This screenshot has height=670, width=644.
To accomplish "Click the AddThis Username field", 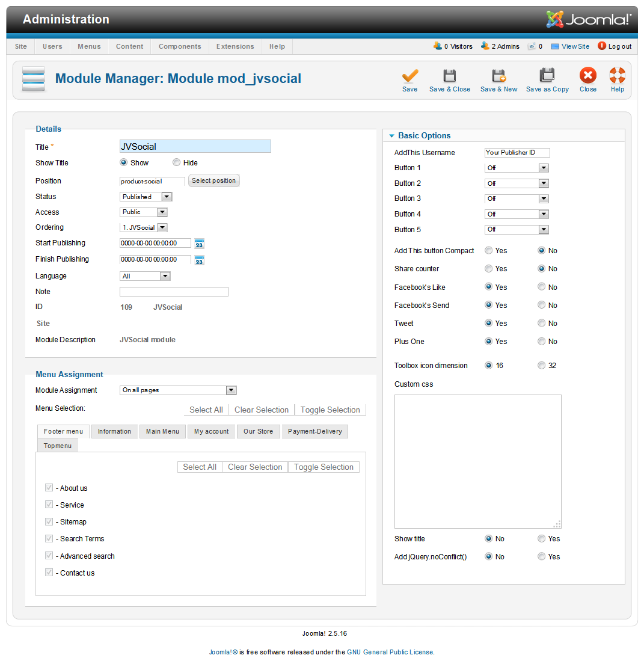I will [517, 153].
